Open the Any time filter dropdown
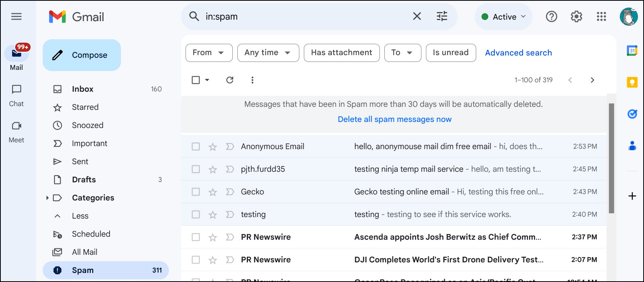The height and width of the screenshot is (282, 644). coord(268,52)
